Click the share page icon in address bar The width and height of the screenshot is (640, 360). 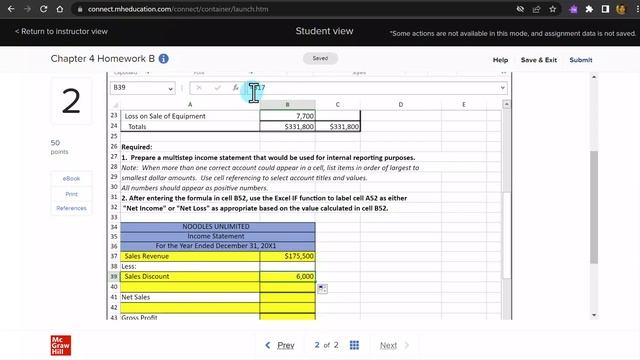pos(536,9)
